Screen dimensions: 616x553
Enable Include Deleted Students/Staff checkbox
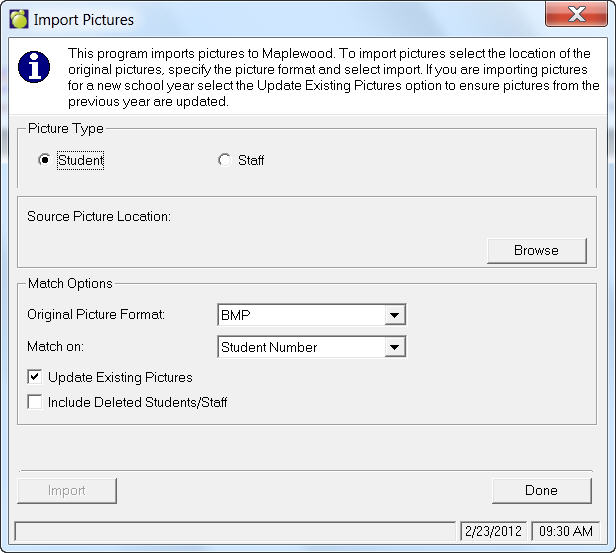(x=35, y=403)
